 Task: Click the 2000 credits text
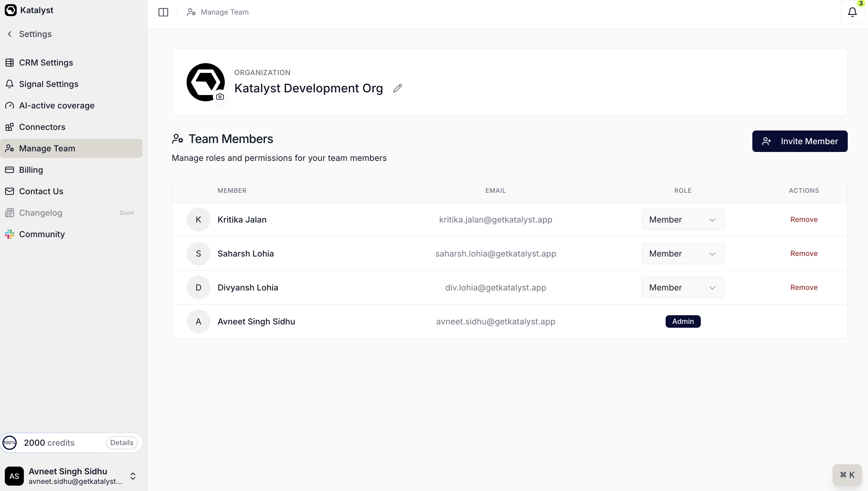(49, 443)
